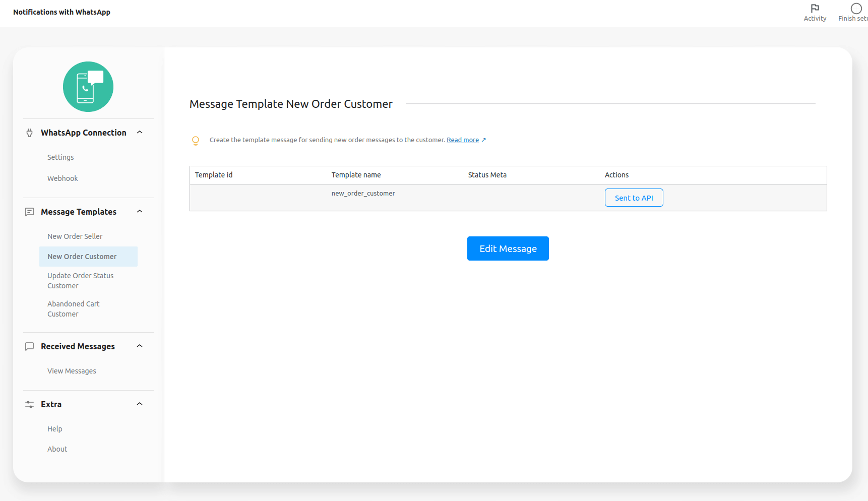The width and height of the screenshot is (868, 501).
Task: Select the new_order_customer table row
Action: 363,197
